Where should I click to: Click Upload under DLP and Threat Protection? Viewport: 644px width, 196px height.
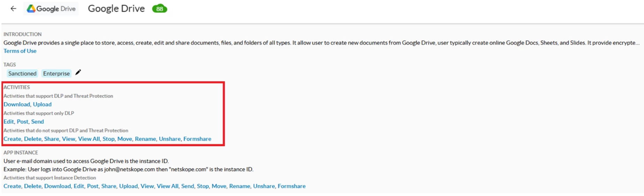42,104
